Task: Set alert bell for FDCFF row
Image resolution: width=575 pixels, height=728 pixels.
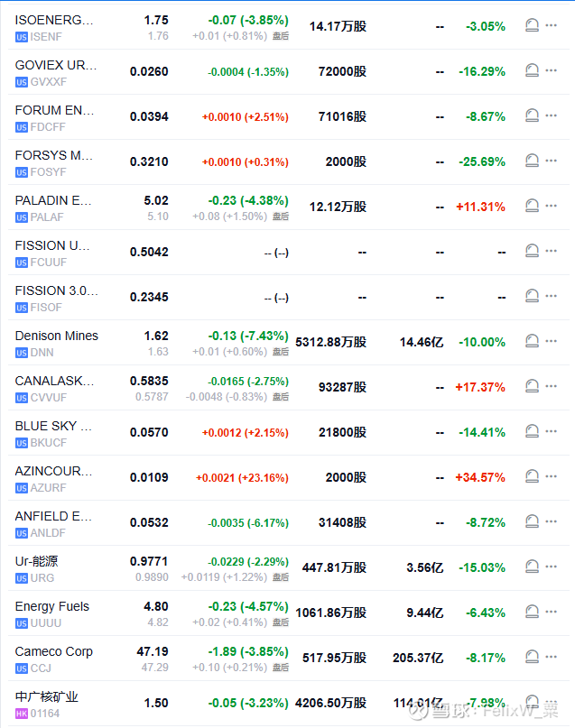Action: pos(532,115)
